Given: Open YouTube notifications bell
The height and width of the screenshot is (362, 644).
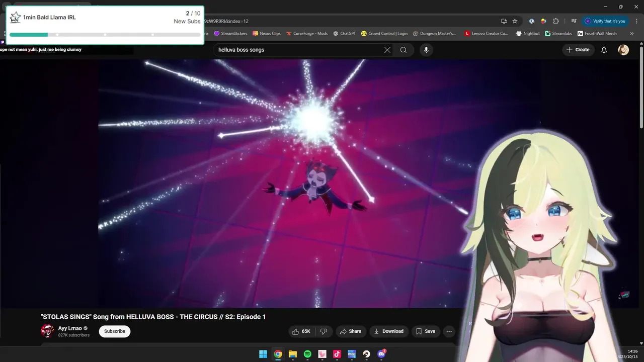Looking at the screenshot, I should (604, 50).
